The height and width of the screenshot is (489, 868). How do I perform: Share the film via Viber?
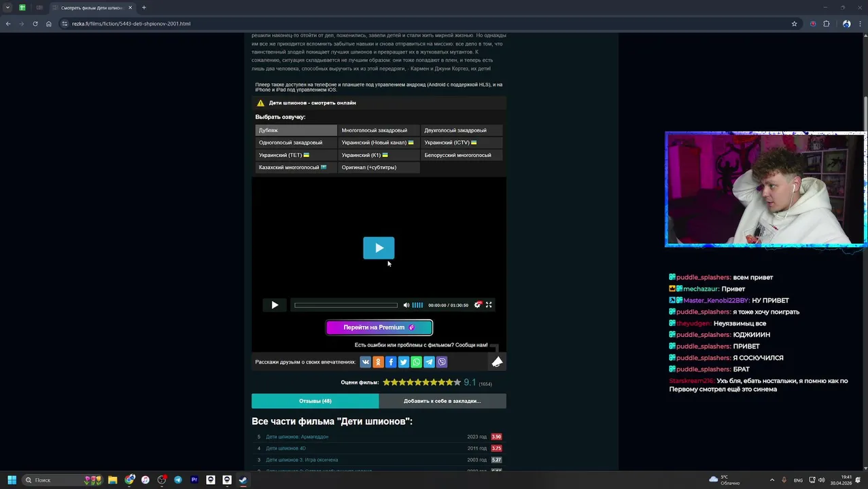(442, 362)
